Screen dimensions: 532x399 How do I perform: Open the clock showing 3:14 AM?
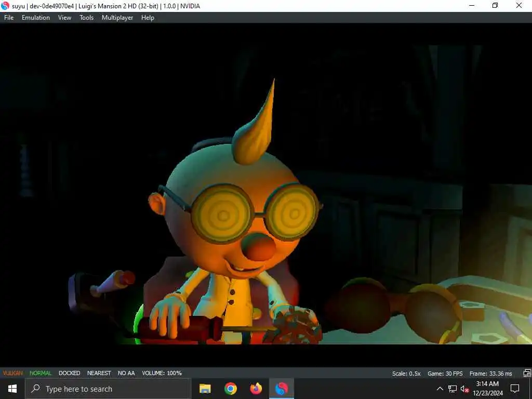pyautogui.click(x=487, y=389)
